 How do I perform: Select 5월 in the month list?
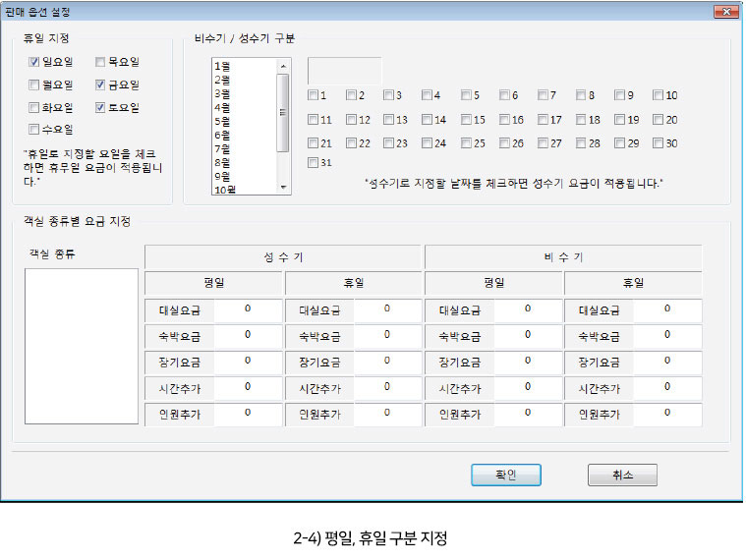click(244, 121)
